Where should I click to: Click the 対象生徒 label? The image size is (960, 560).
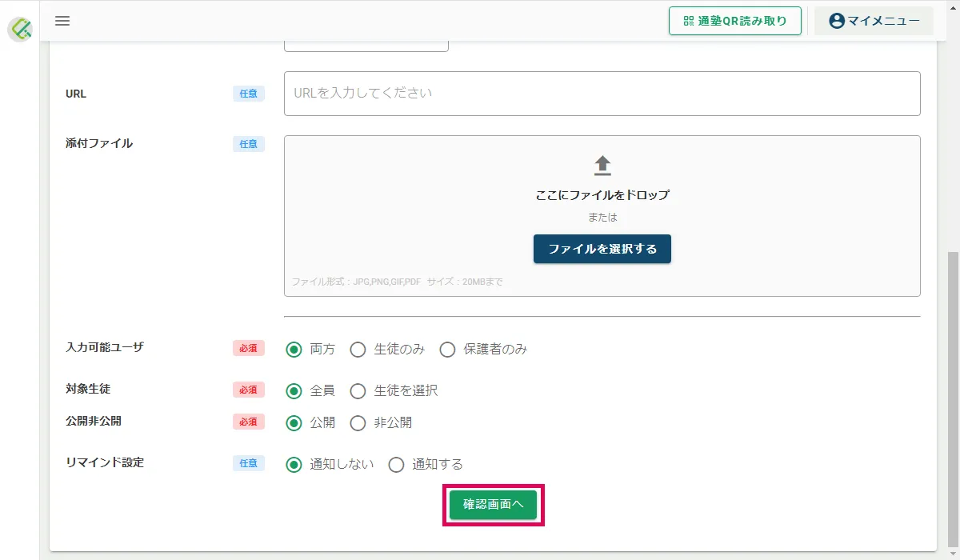(88, 389)
